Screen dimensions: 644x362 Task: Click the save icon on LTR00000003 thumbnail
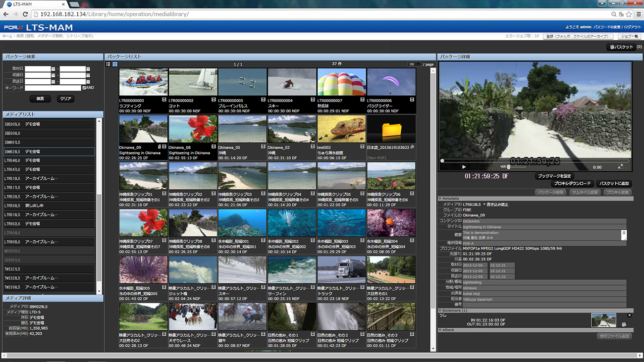pyautogui.click(x=164, y=100)
